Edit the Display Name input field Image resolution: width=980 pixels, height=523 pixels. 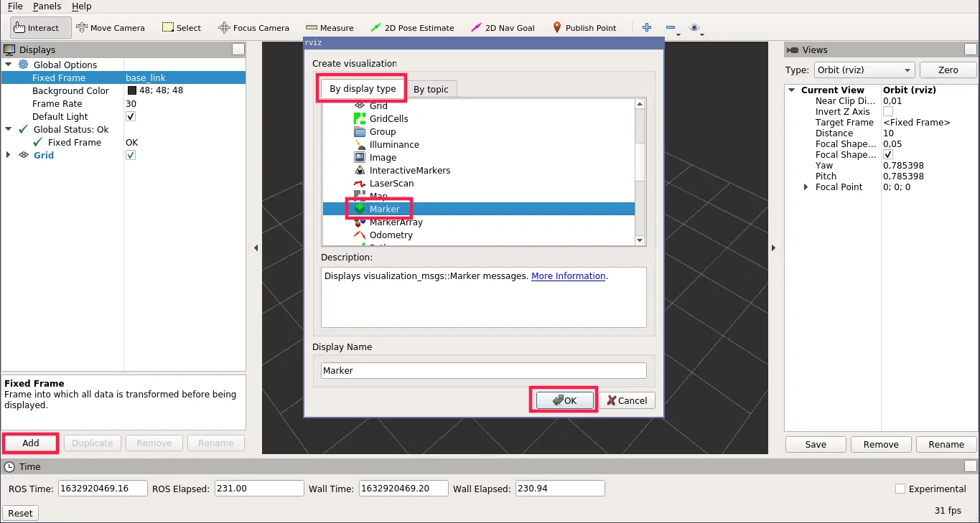click(x=482, y=370)
